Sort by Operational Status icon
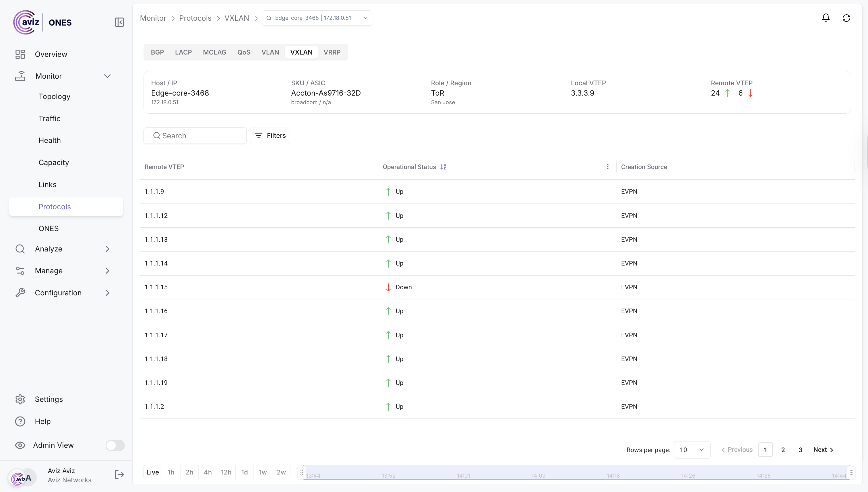 [x=443, y=167]
